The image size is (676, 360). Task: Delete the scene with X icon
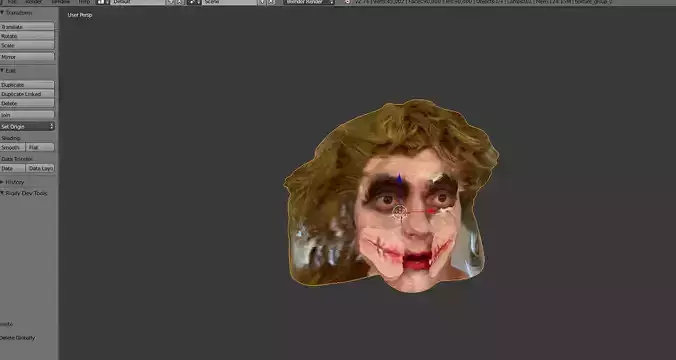tap(271, 2)
